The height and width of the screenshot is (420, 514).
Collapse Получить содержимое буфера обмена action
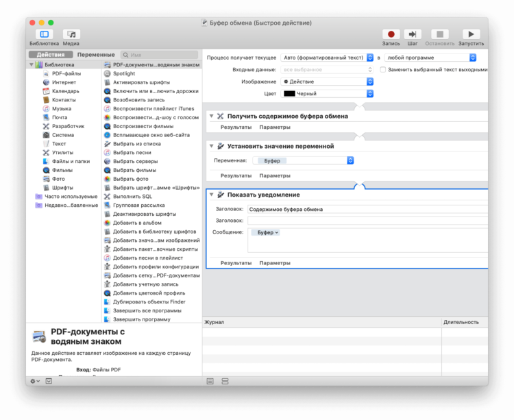pos(212,116)
